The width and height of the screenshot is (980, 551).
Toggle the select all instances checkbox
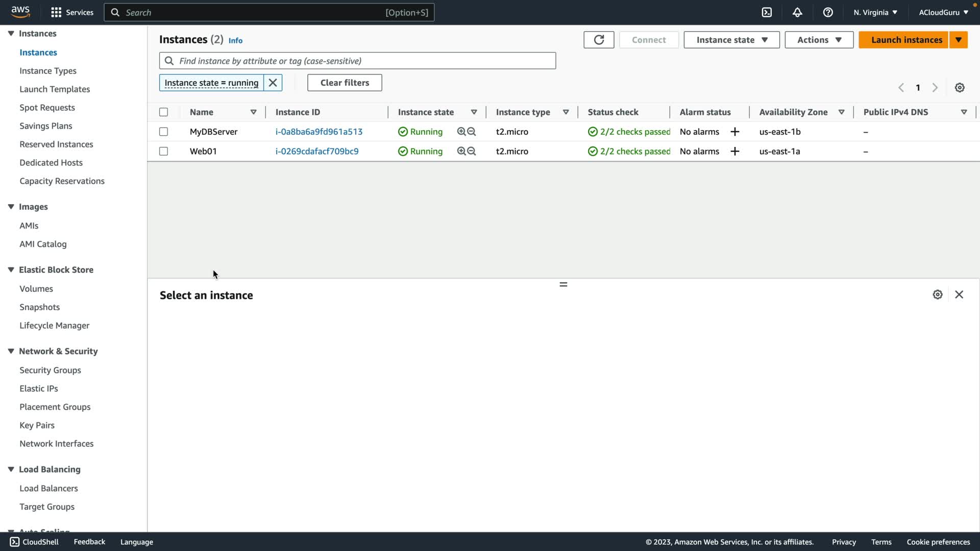click(163, 112)
